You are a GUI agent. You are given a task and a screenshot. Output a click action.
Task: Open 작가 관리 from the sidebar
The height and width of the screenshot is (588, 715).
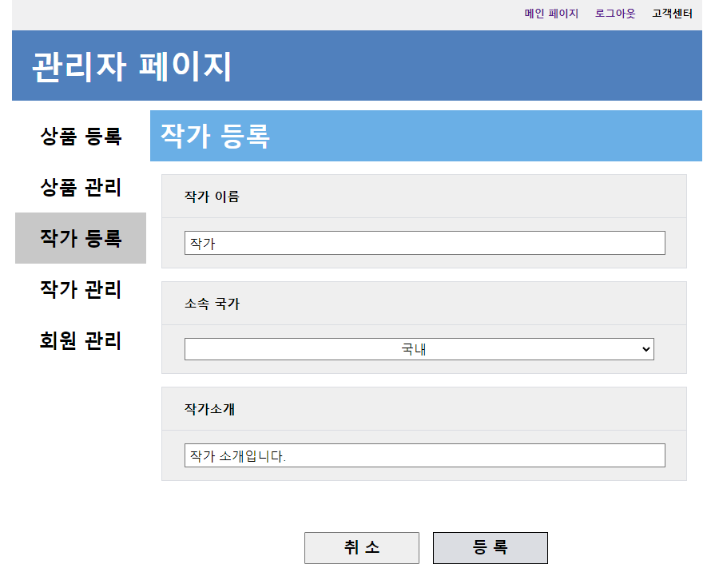point(81,289)
